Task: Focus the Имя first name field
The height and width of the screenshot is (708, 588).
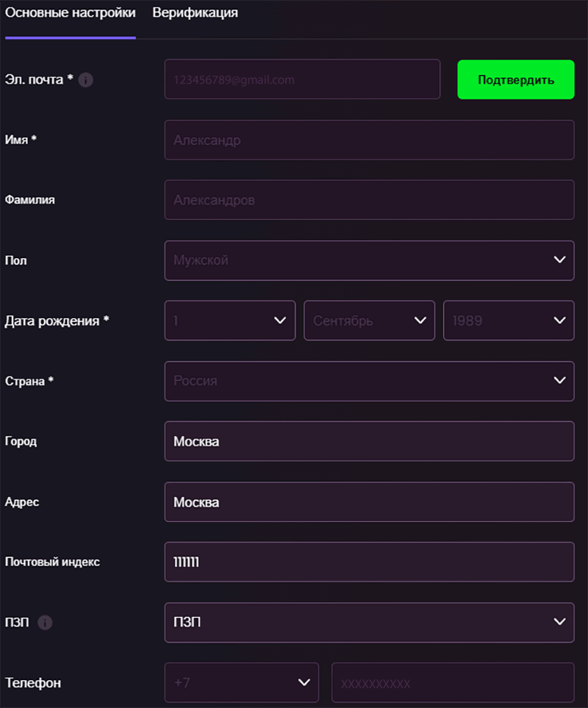Action: (369, 140)
